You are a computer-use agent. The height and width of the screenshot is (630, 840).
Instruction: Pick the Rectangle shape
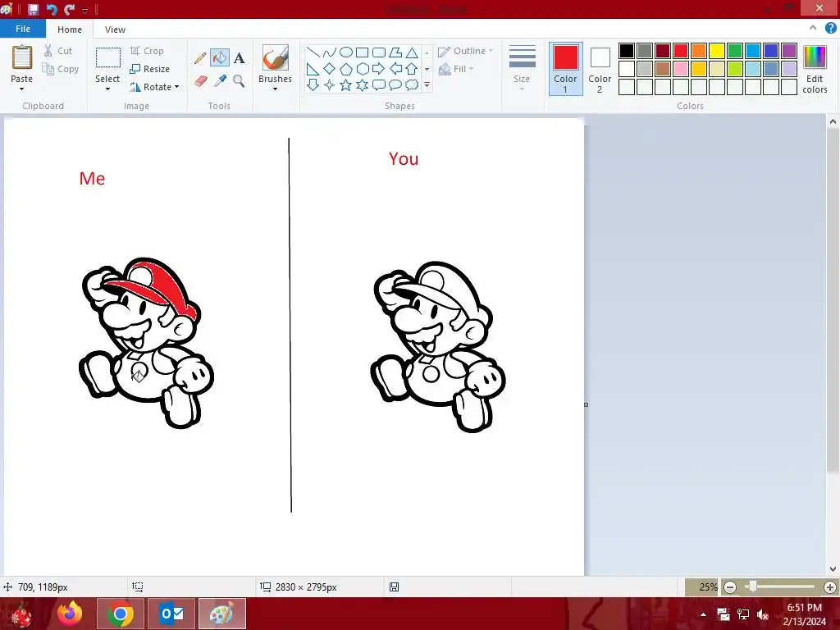pos(362,52)
